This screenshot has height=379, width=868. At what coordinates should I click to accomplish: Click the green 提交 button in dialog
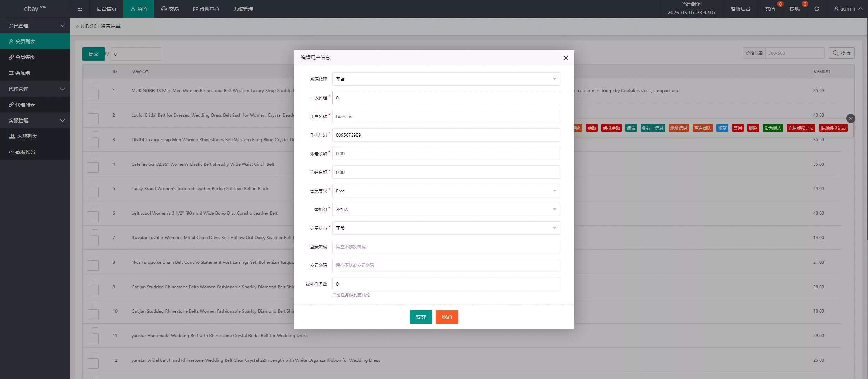click(x=421, y=317)
